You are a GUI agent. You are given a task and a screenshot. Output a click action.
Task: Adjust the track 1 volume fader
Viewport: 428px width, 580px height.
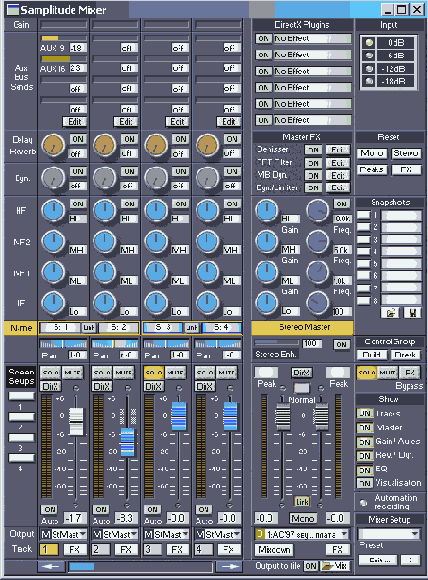[x=76, y=421]
